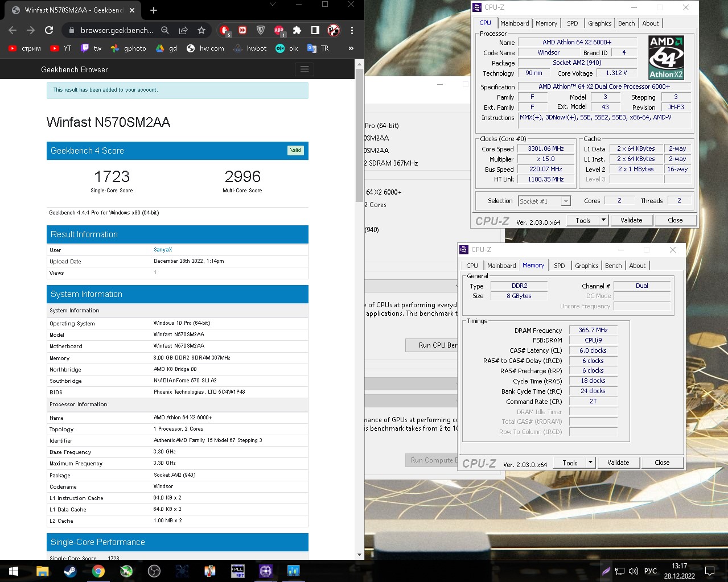
Task: Click Close button in upper CPU-Z window
Action: pyautogui.click(x=675, y=220)
